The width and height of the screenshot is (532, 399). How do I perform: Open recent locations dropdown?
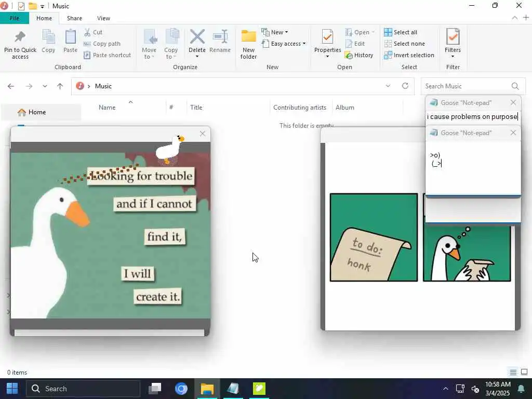coord(45,86)
